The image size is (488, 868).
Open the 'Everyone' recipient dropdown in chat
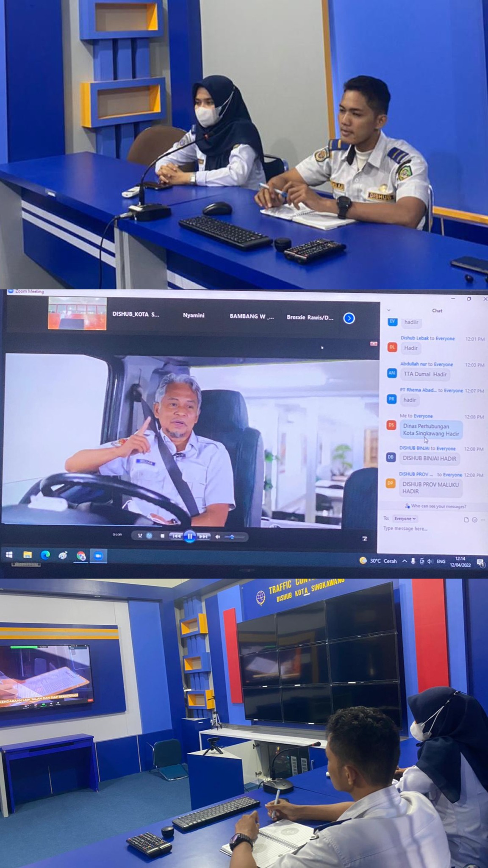[x=405, y=518]
